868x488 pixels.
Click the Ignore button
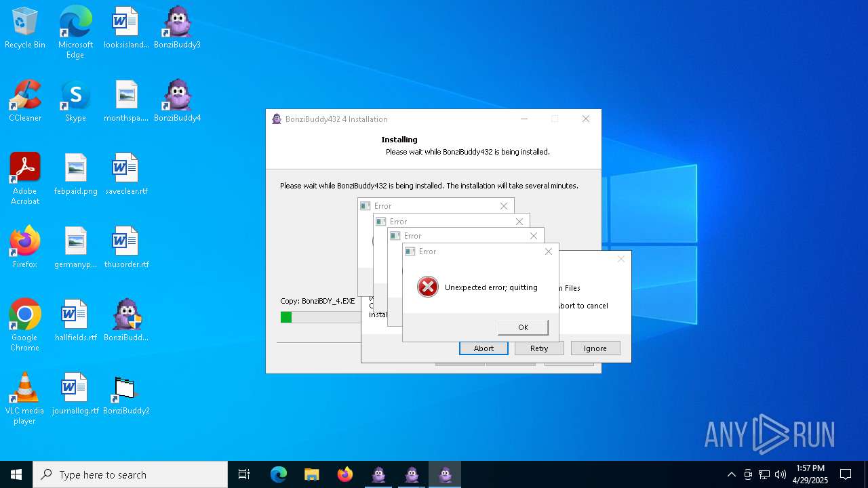[595, 348]
